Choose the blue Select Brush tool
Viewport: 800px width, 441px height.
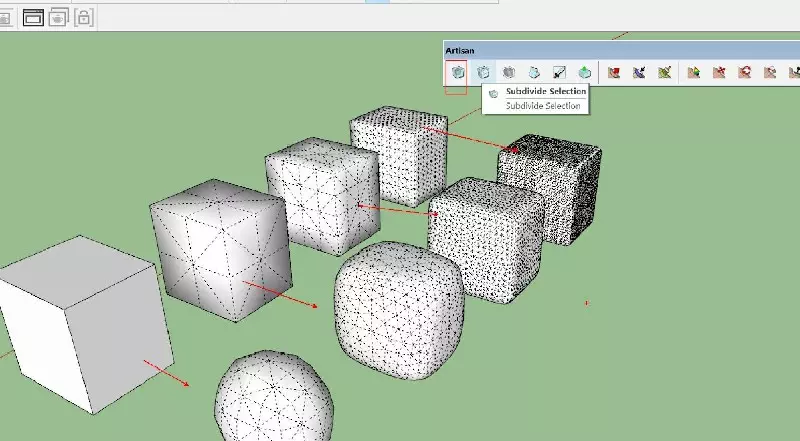[x=639, y=72]
